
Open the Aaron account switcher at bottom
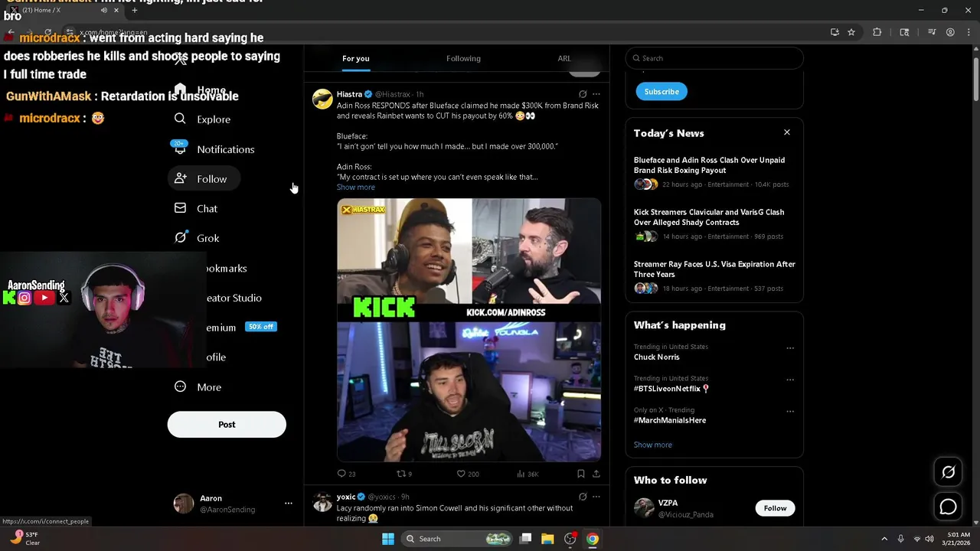coord(233,504)
